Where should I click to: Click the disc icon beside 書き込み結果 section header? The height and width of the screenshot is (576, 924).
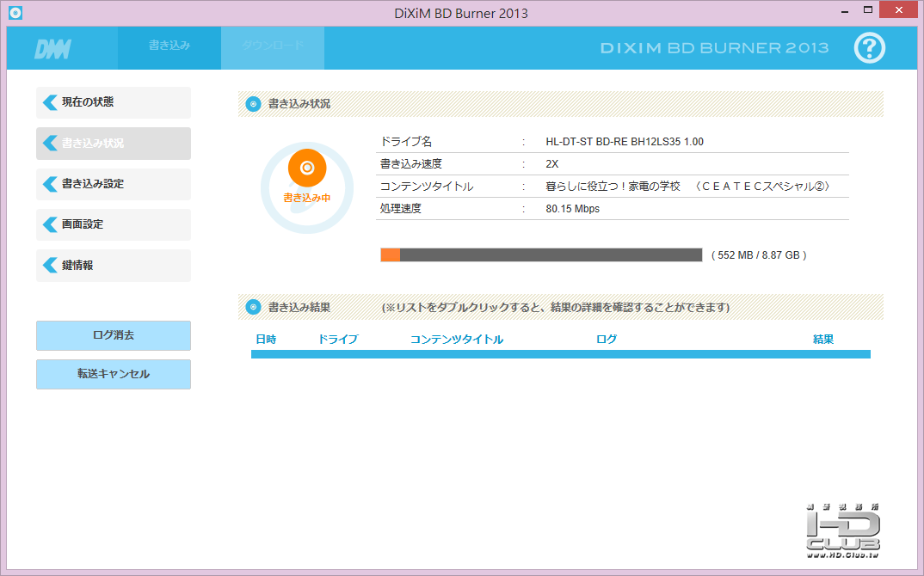(x=253, y=307)
